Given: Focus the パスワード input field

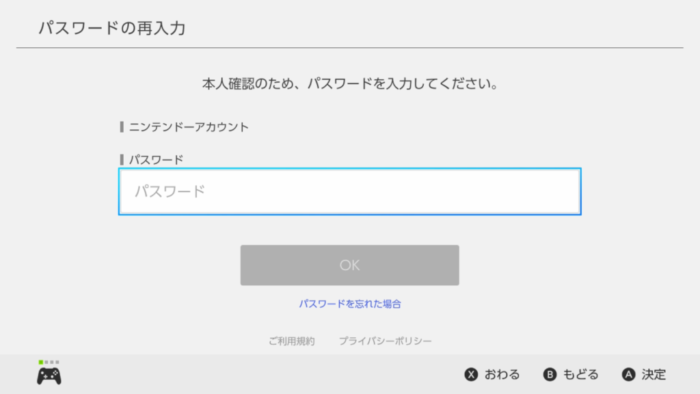Looking at the screenshot, I should pyautogui.click(x=350, y=191).
